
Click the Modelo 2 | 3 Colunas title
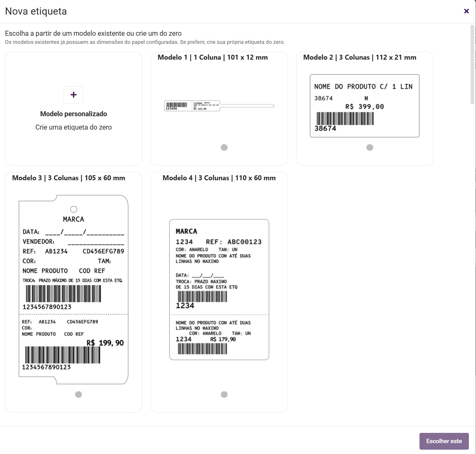click(360, 57)
